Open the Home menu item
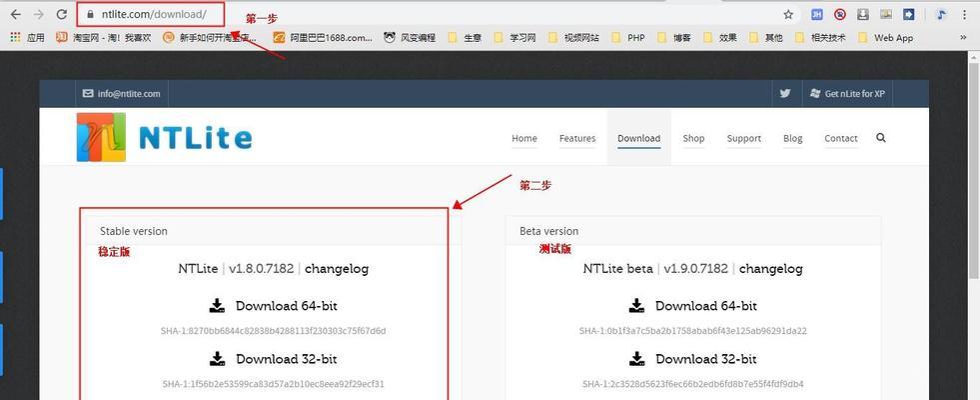 pyautogui.click(x=524, y=138)
